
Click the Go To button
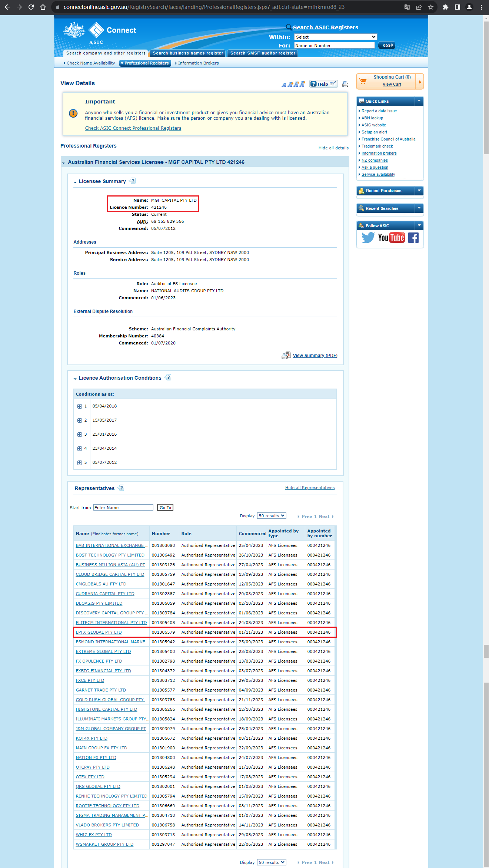(165, 507)
